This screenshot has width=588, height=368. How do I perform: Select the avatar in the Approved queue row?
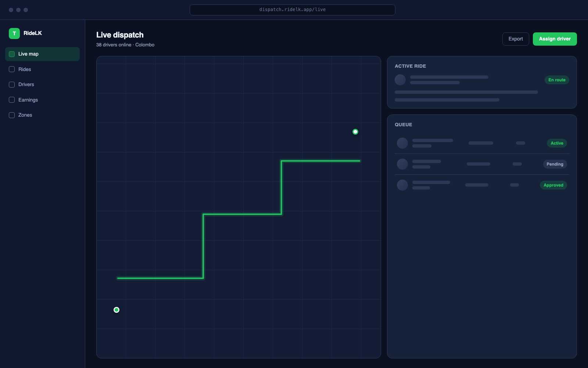(x=402, y=185)
